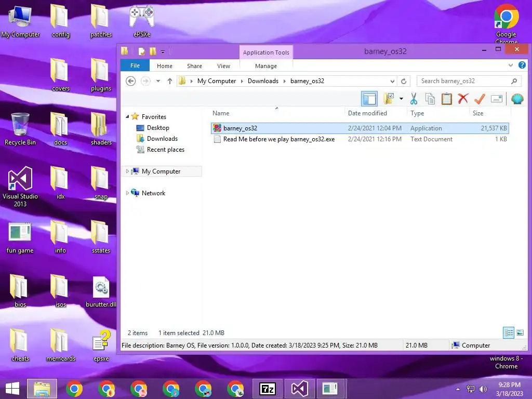Viewport: 532px width, 399px height.
Task: Select the Read Me text document file
Action: tap(360, 139)
